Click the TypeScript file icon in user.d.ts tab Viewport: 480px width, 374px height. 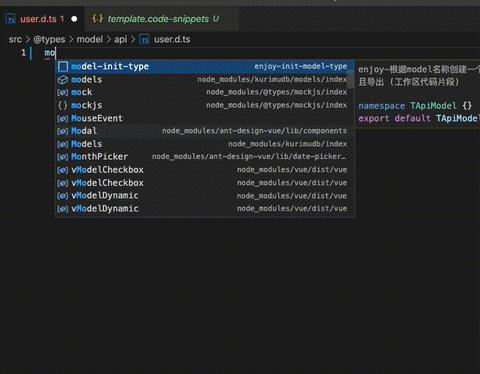pos(11,19)
